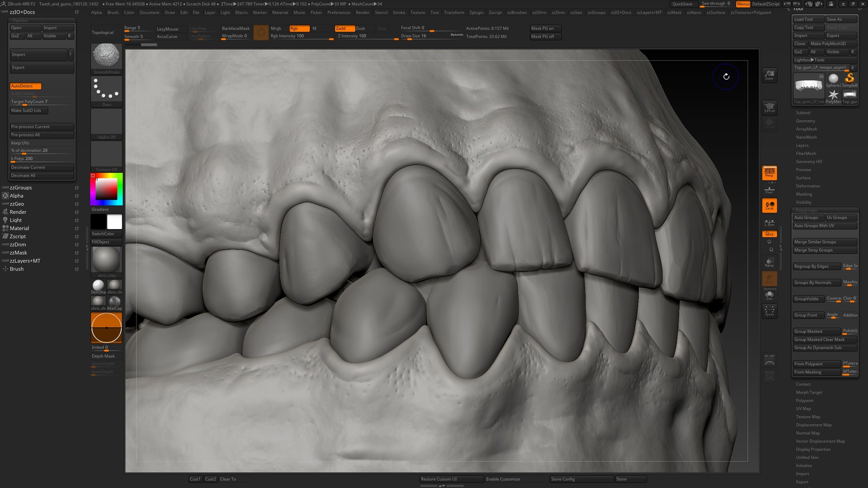Click Make PolyMesh3D button
The width and height of the screenshot is (868, 488).
(834, 43)
